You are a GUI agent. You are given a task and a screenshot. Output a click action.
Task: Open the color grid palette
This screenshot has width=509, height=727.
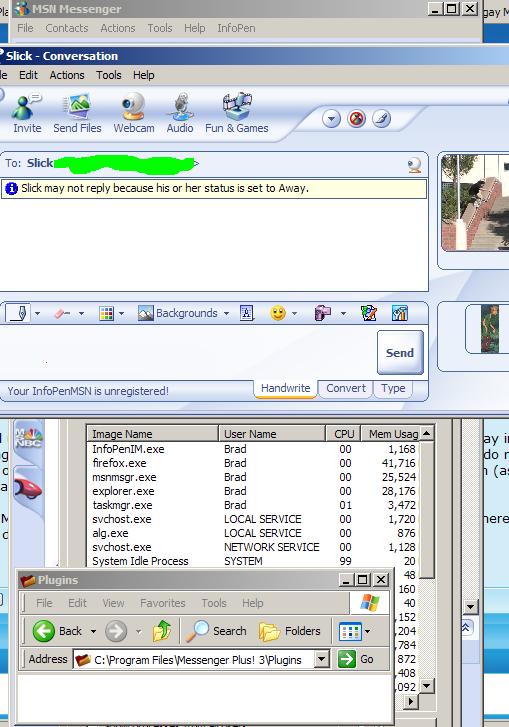106,313
